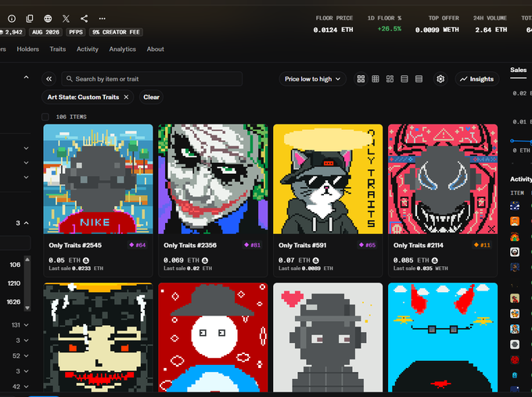Screen dimensions: 532x397
Task: Open the red demon mask thumbnail
Action: point(443,179)
